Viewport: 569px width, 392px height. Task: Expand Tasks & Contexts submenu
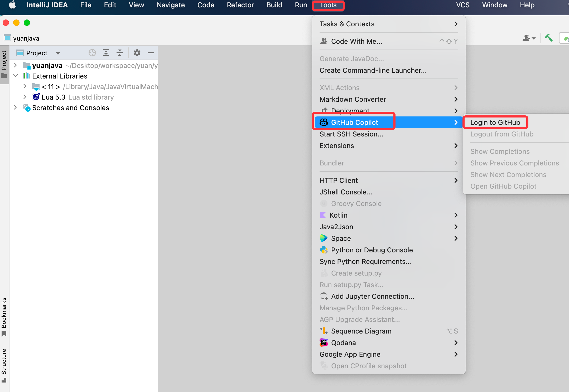coord(389,24)
